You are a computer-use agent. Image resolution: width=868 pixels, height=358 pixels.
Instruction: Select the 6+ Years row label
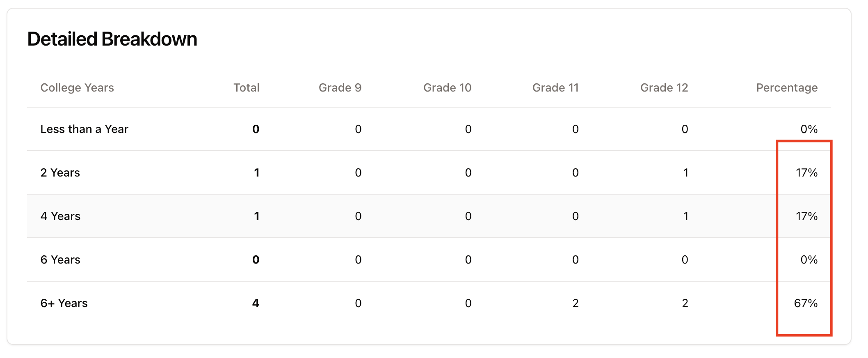click(64, 303)
